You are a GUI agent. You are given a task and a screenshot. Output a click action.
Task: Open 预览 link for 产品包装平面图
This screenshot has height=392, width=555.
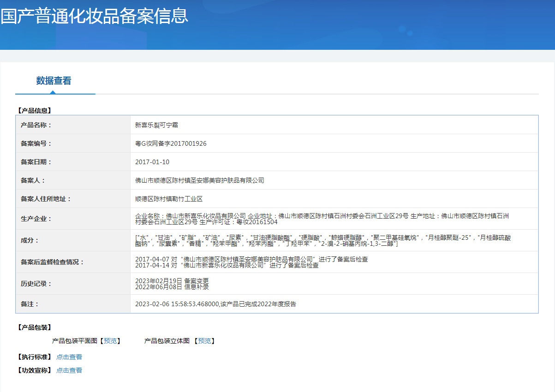pos(110,341)
